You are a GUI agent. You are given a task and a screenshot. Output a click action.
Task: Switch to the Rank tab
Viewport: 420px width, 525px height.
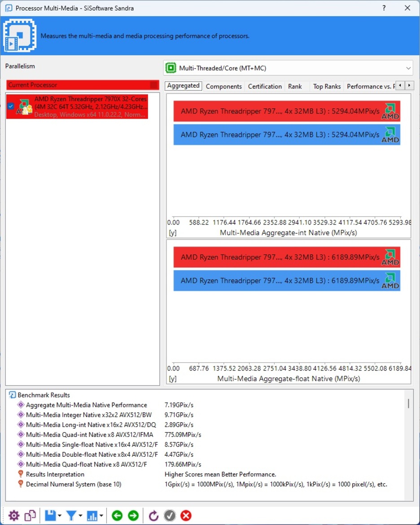pyautogui.click(x=295, y=86)
